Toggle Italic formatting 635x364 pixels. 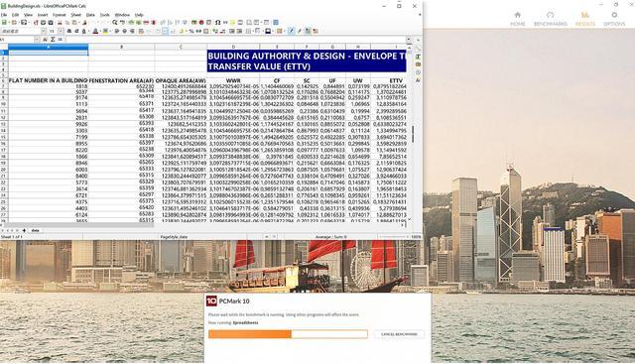76,31
